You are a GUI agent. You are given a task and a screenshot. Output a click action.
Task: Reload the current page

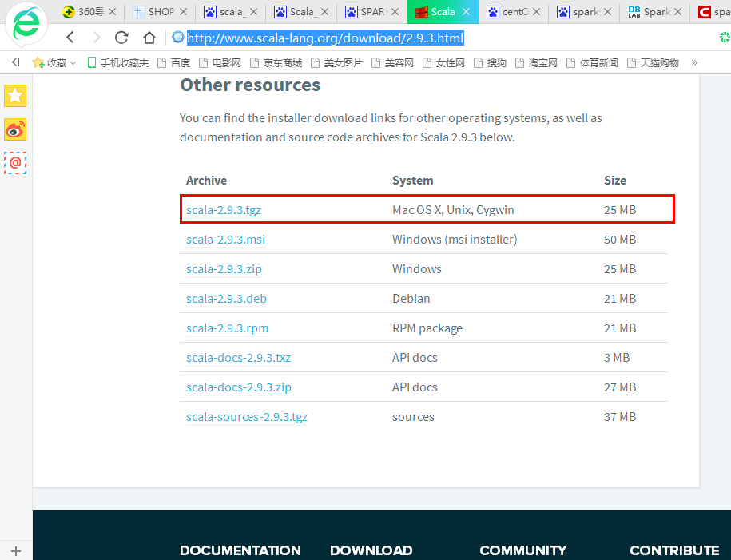121,38
